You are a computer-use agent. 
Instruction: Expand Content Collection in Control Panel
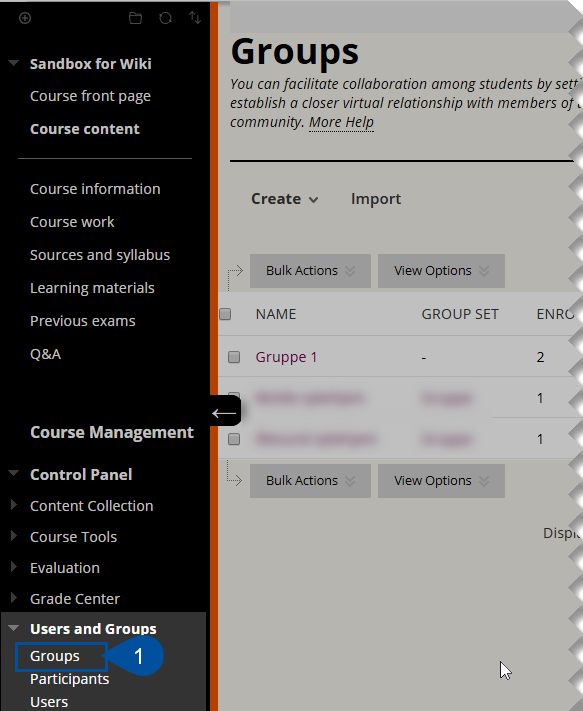[14, 505]
